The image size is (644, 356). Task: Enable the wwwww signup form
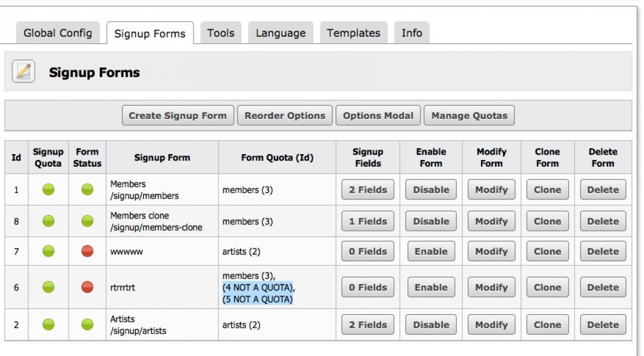[431, 251]
